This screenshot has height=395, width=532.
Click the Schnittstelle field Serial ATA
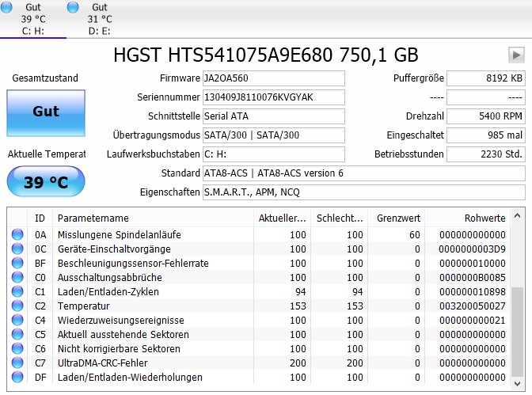pos(273,116)
